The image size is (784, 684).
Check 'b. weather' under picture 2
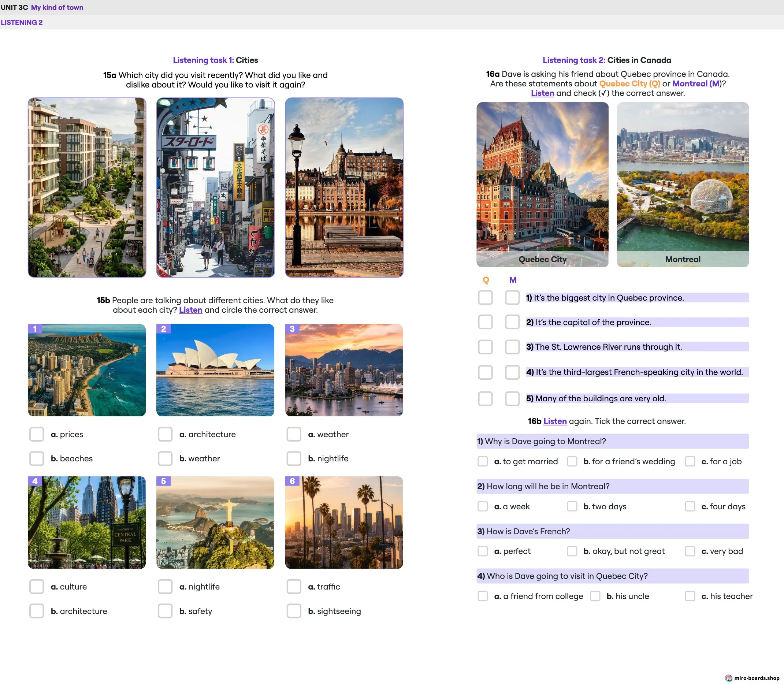point(165,458)
